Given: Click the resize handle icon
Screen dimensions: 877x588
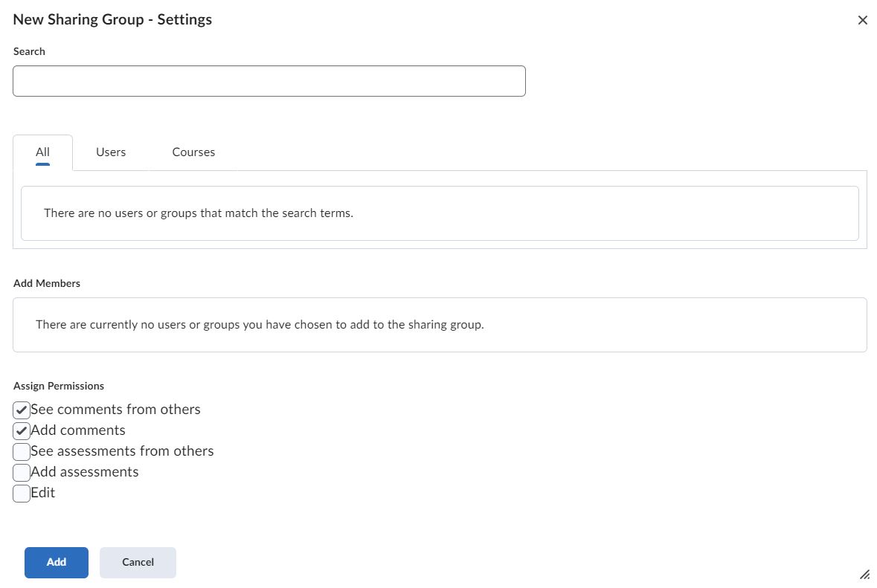Looking at the screenshot, I should [865, 575].
